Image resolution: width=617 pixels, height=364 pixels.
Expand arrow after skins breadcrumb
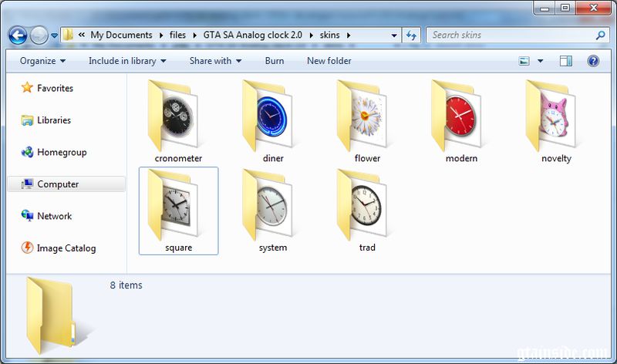point(349,35)
